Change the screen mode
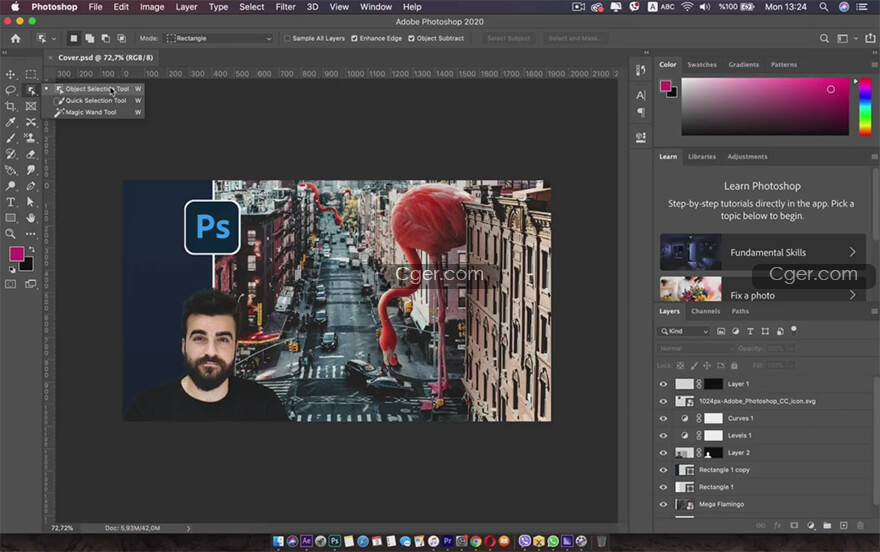Screen dimensions: 880x552 point(31,284)
